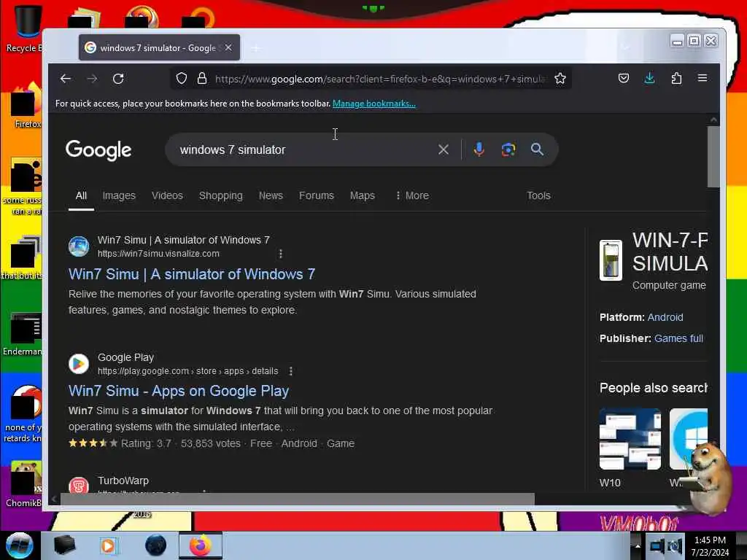This screenshot has width=747, height=560.
Task: Click the forward navigation arrow
Action: (x=92, y=79)
